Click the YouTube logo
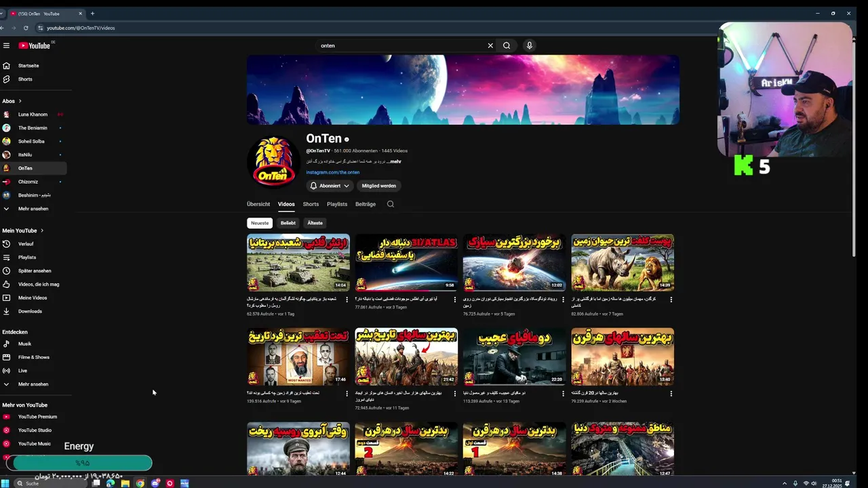The image size is (868, 488). 35,45
